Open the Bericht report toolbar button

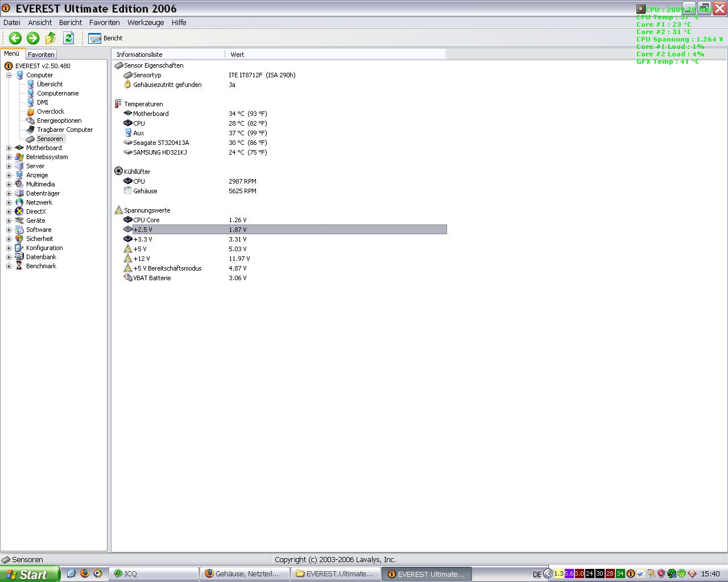pyautogui.click(x=106, y=38)
